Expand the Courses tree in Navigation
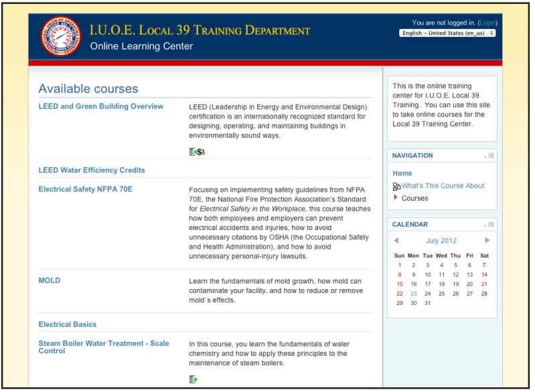Viewport: 535px width, 392px height. click(396, 198)
